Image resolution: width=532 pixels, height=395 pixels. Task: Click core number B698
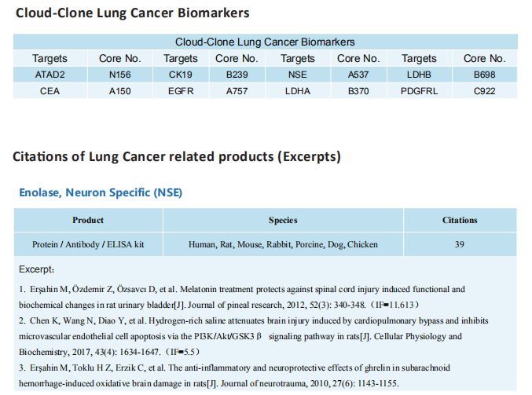tap(485, 75)
